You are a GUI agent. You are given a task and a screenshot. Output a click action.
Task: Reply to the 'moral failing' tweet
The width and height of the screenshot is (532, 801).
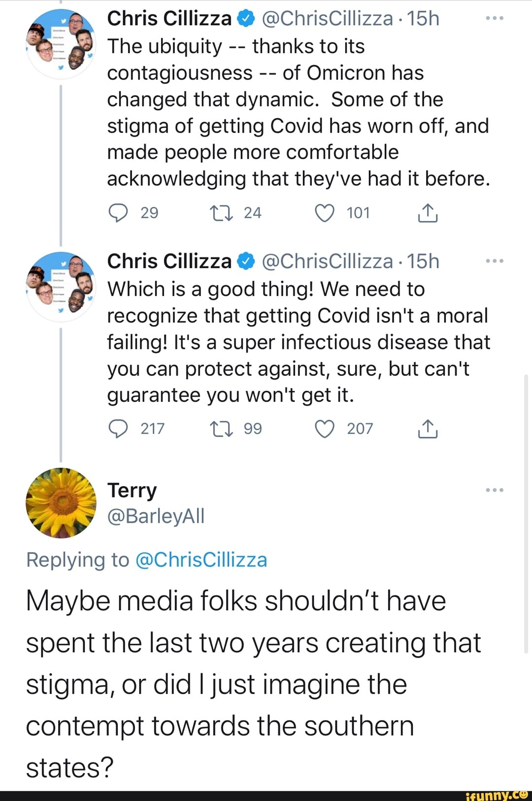[118, 429]
